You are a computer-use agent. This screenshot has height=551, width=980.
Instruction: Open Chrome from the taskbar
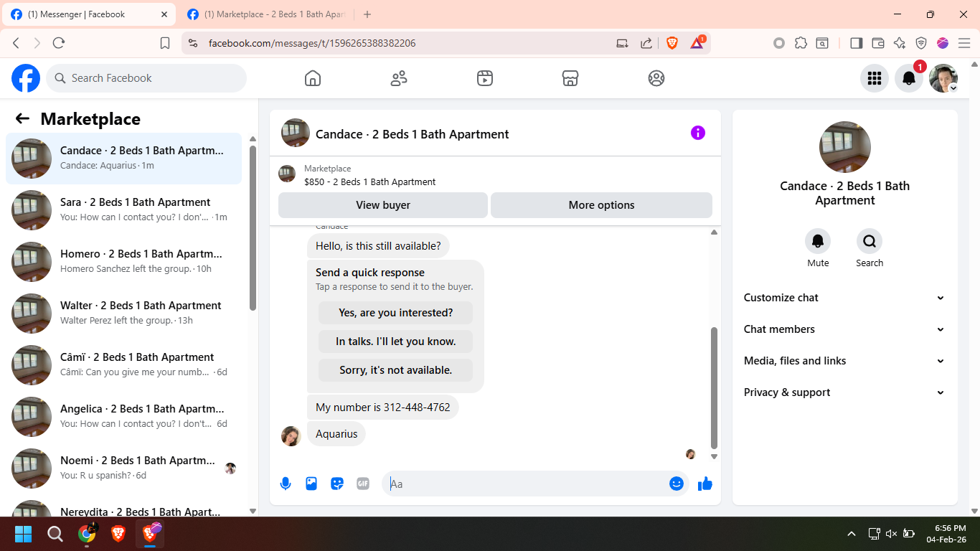87,534
